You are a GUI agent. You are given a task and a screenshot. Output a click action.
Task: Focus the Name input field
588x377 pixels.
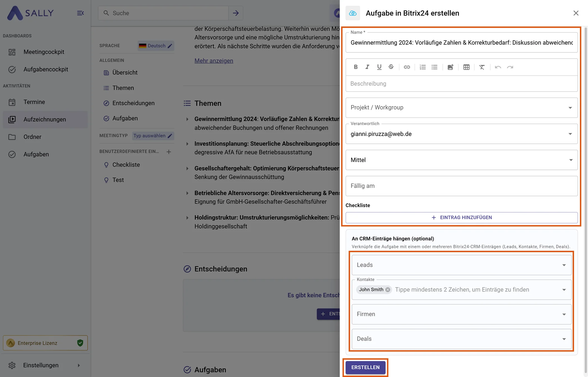tap(462, 42)
